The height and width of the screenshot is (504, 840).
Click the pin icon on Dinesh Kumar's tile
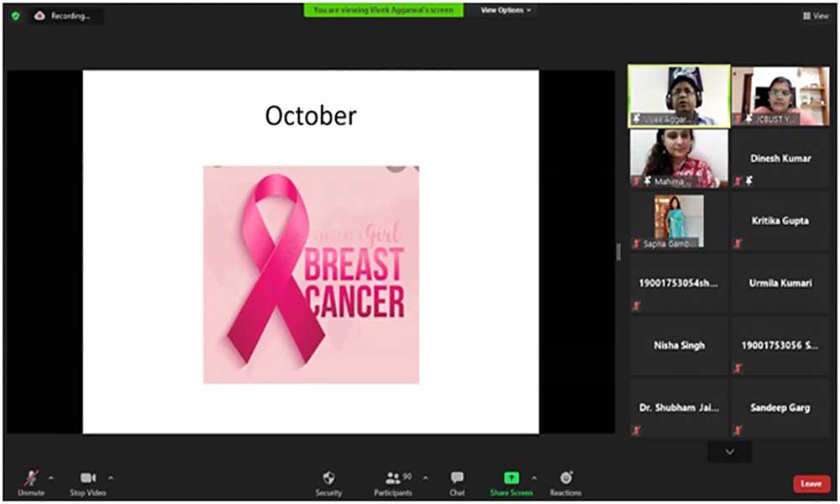point(749,181)
